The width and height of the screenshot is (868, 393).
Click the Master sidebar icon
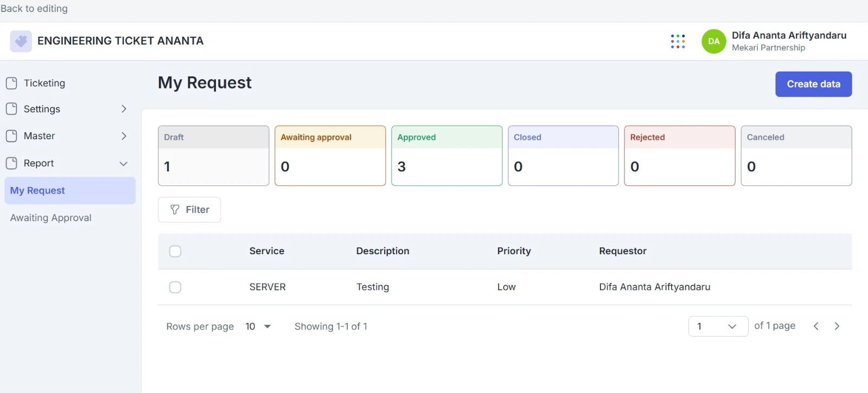11,136
